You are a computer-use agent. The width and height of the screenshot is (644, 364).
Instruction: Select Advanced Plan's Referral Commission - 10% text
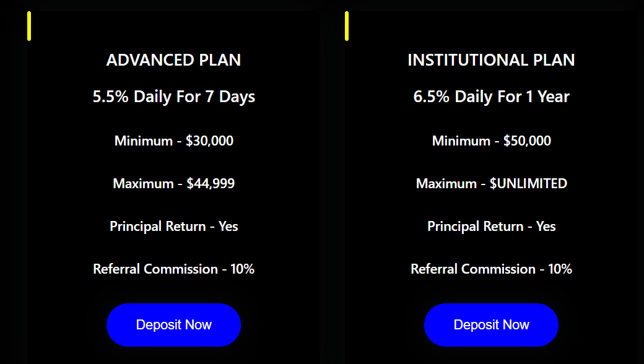[173, 269]
